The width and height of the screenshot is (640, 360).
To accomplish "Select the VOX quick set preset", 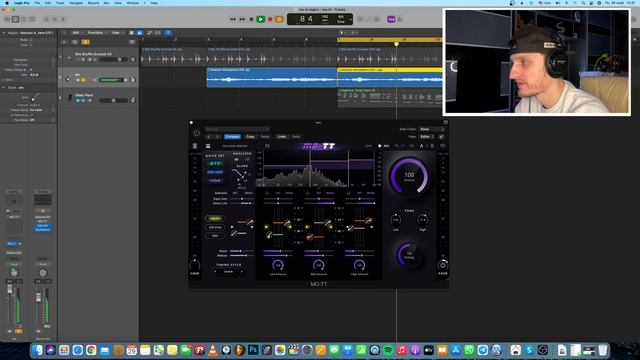I will (x=215, y=180).
